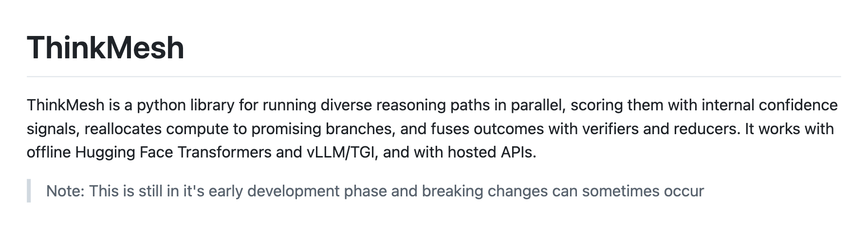Click 'Hugging Face Transformers' text
Screen dimensions: 868x227
[173, 153]
